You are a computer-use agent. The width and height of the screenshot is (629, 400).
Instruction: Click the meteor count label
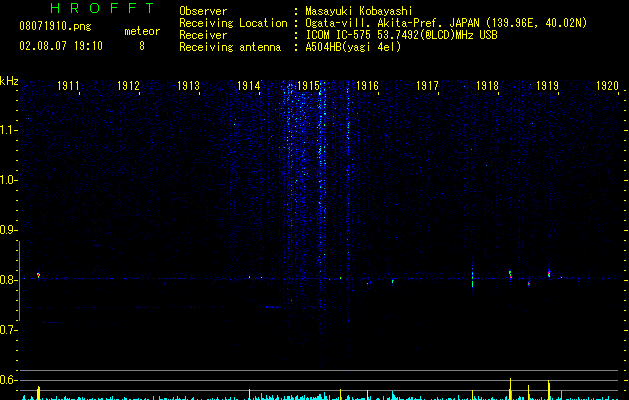142,31
